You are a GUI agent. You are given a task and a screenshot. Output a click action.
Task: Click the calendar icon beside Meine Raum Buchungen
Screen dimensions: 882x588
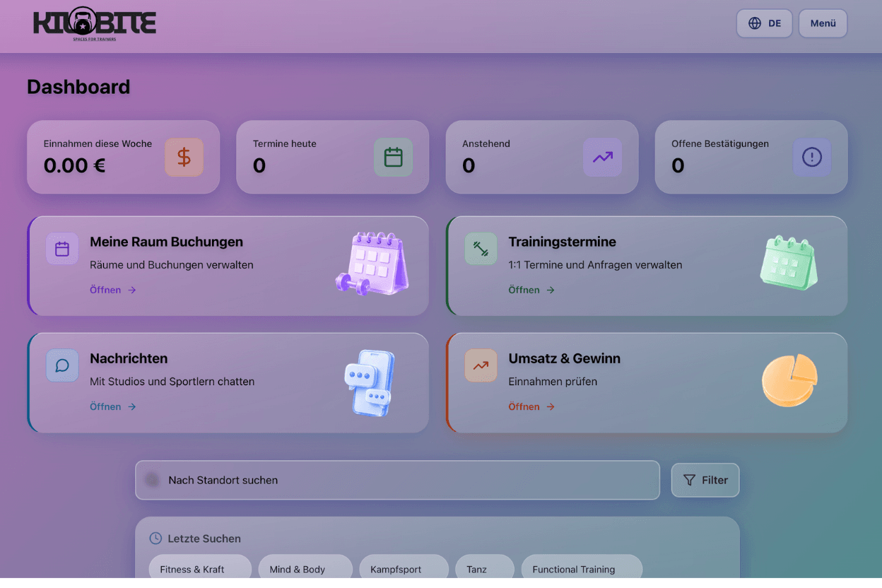62,249
